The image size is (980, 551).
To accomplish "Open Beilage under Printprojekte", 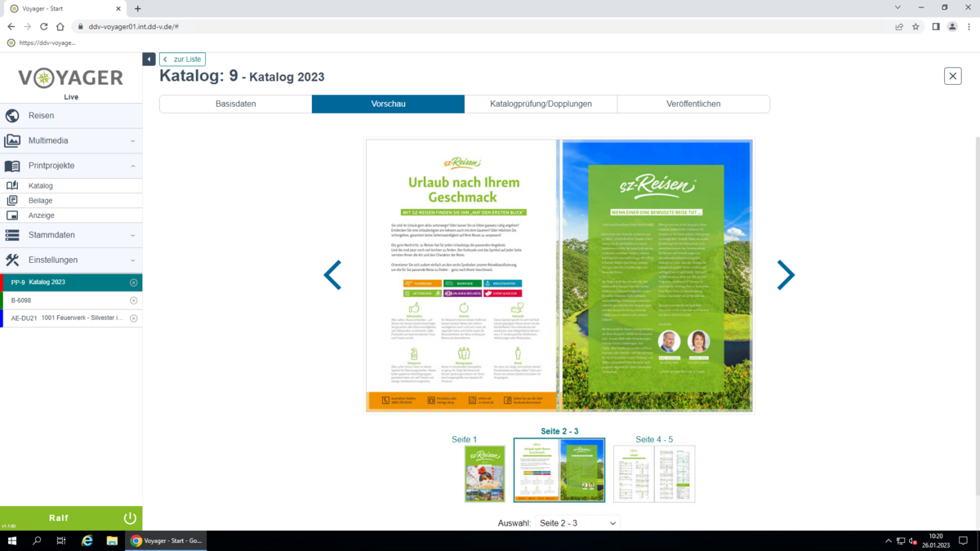I will (x=71, y=201).
